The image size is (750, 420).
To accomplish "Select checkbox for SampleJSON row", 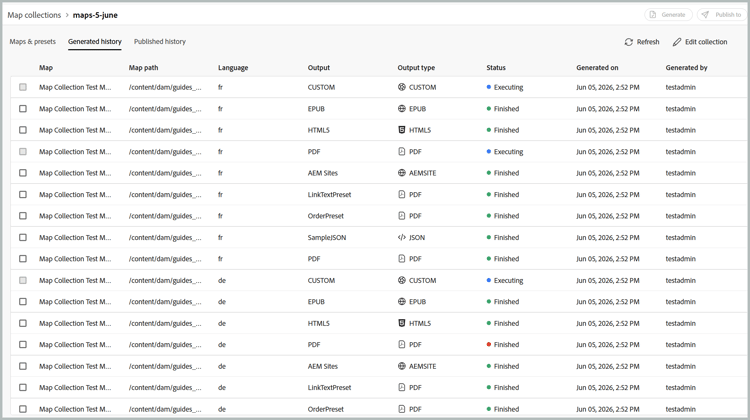I will pos(23,237).
